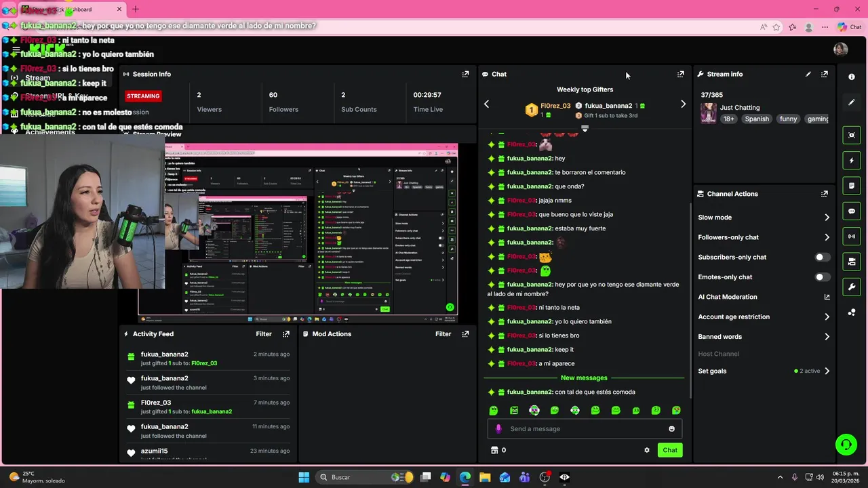This screenshot has width=868, height=488.
Task: Click the Just Chatting category name
Action: pos(740,107)
